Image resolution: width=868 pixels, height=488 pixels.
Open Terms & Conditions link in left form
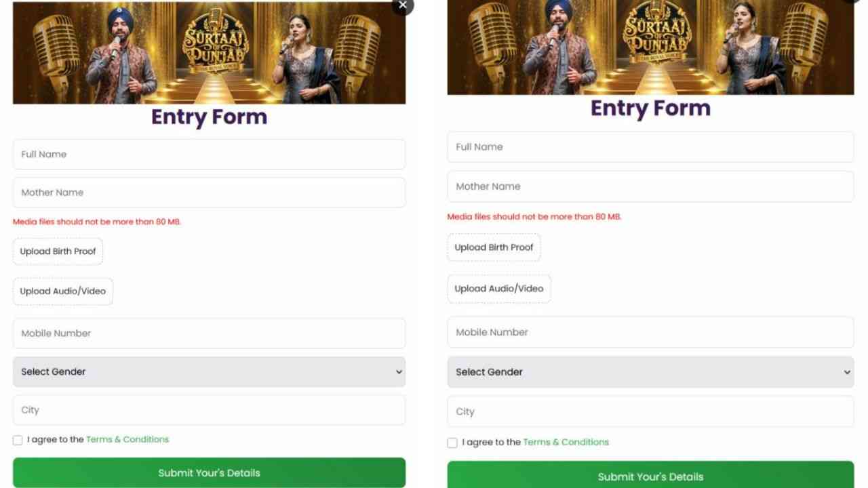click(x=127, y=439)
